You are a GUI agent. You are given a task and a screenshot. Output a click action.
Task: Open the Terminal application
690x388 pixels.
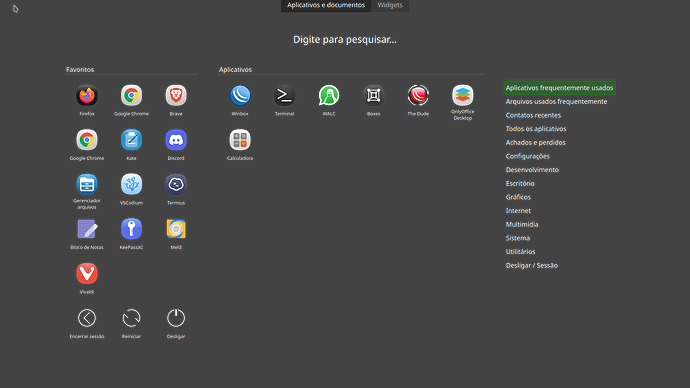(x=284, y=96)
